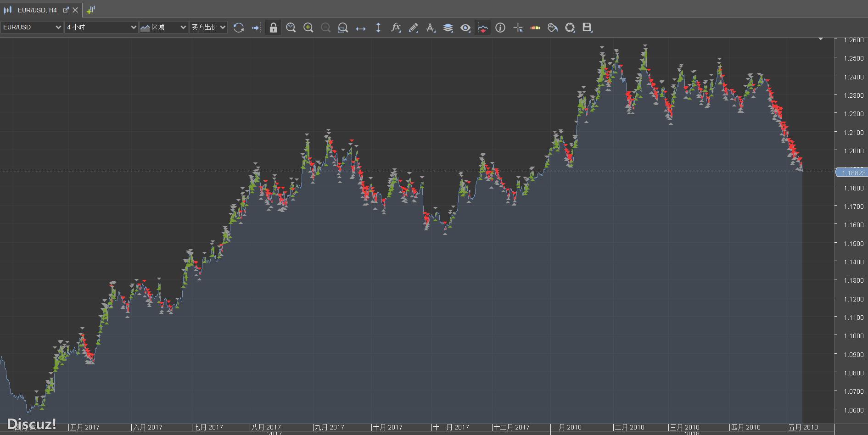868x435 pixels.
Task: Click the 五月 2018 time axis label
Action: (x=803, y=427)
